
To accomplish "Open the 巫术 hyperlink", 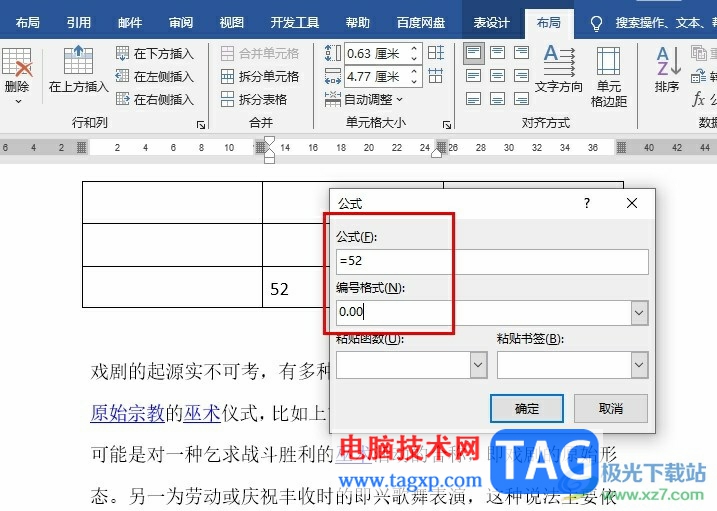I will [x=202, y=413].
